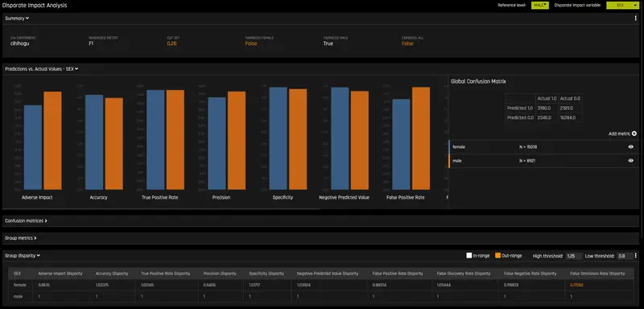Click the Fairness Female False value

point(251,43)
